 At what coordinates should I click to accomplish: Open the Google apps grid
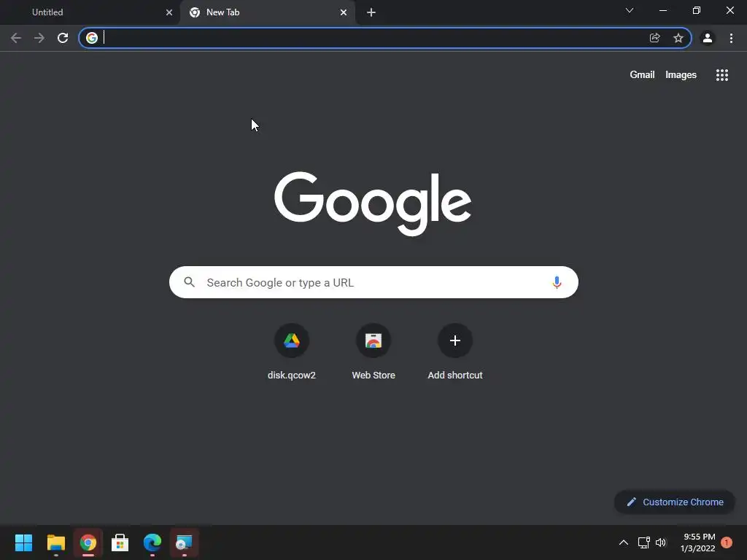[x=722, y=75]
